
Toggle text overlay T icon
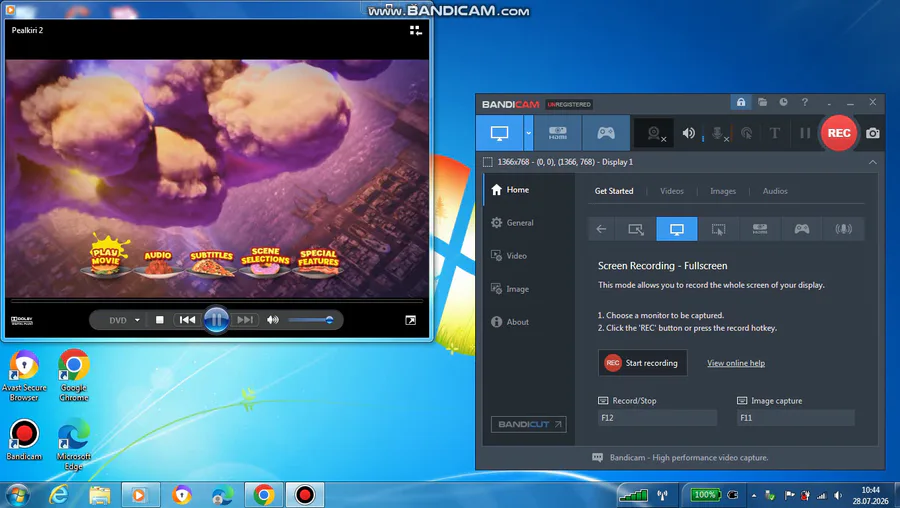coord(774,133)
